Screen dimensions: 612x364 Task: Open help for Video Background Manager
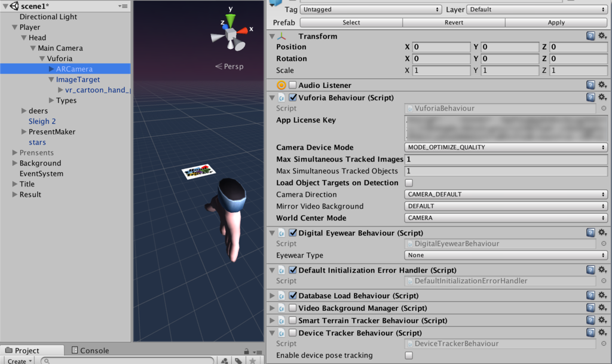(590, 308)
